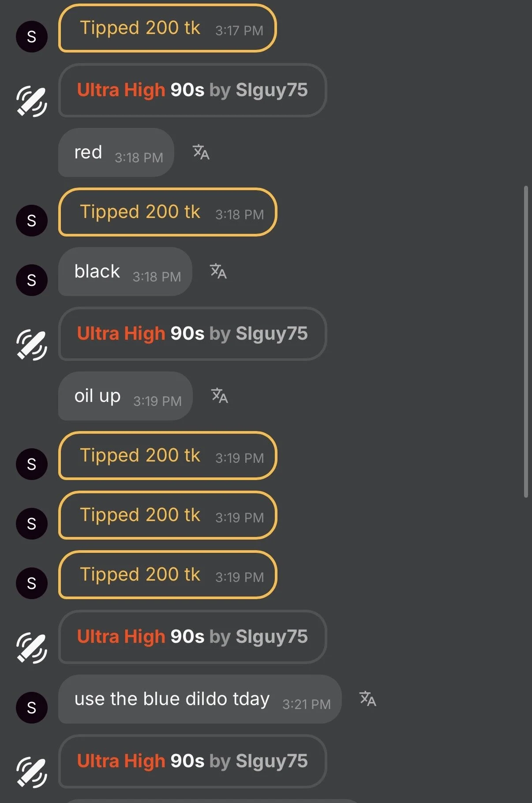Open user avatar "S" beside 3:17 PM tip
The width and height of the screenshot is (532, 803).
coord(32,37)
